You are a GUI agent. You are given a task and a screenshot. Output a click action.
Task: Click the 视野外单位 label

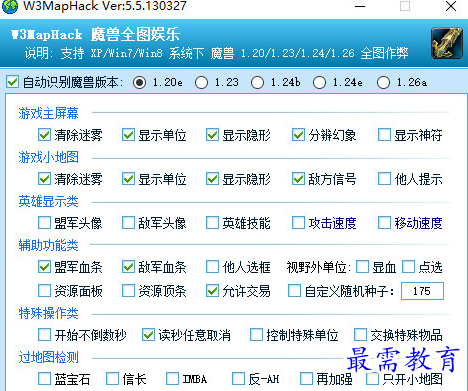[x=319, y=267]
